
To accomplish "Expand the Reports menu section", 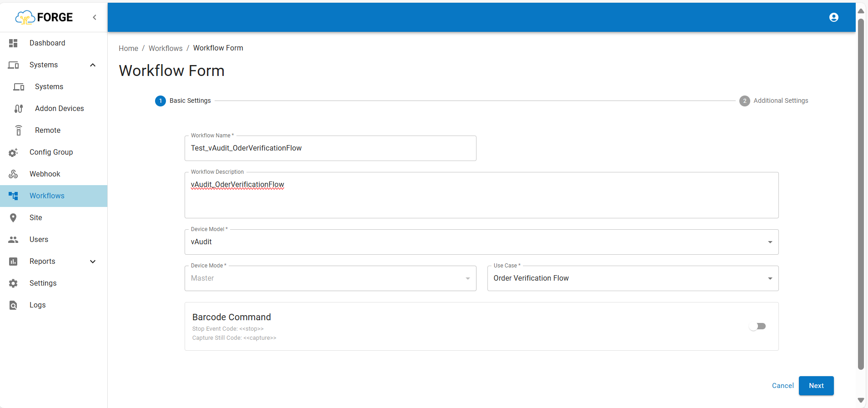I will 93,262.
